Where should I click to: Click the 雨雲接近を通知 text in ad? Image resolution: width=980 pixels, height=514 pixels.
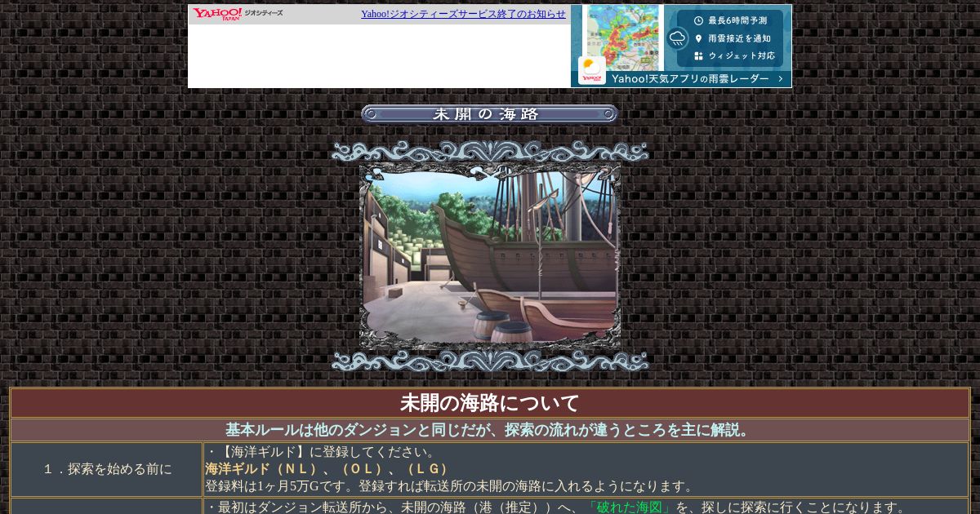click(739, 38)
